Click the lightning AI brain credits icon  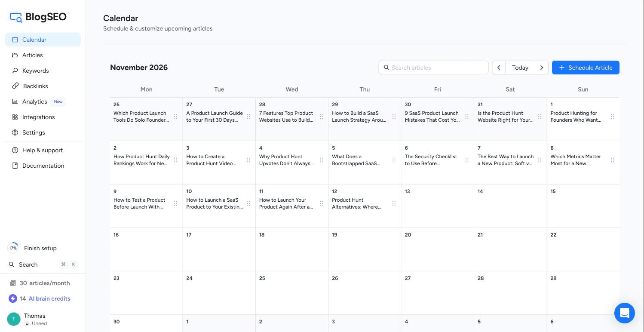tap(13, 298)
